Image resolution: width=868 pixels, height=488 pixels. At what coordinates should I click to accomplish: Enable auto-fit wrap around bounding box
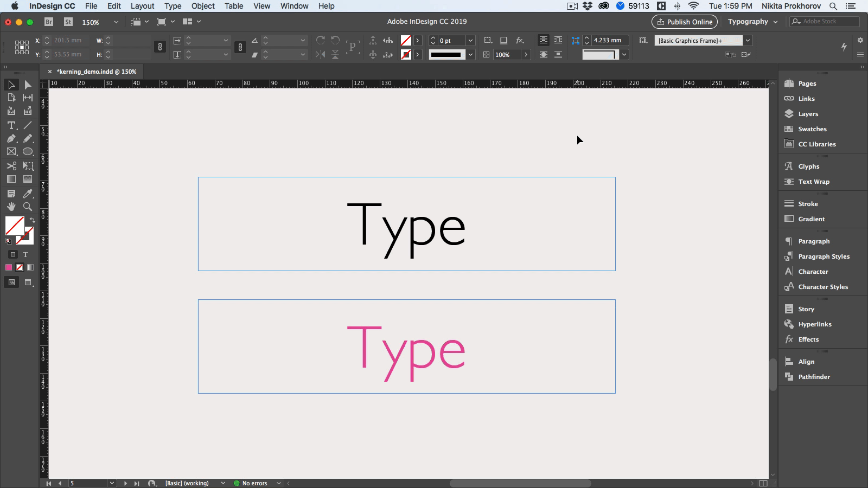[558, 40]
